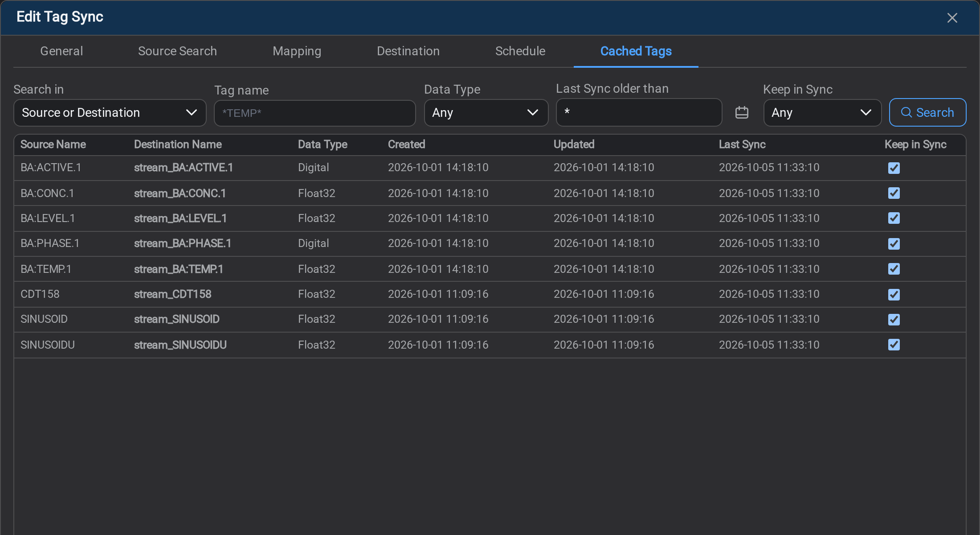Open the calendar date picker icon

(x=742, y=112)
